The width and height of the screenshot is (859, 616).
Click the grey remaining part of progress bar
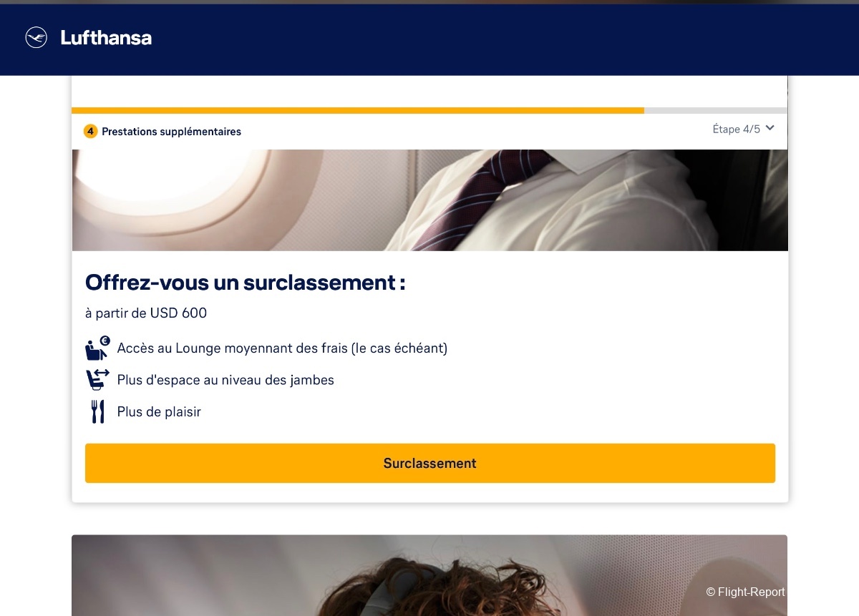pyautogui.click(x=716, y=111)
